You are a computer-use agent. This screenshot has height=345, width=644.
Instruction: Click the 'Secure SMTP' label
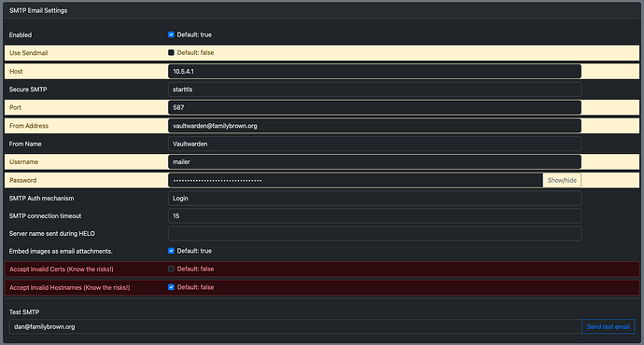click(28, 90)
